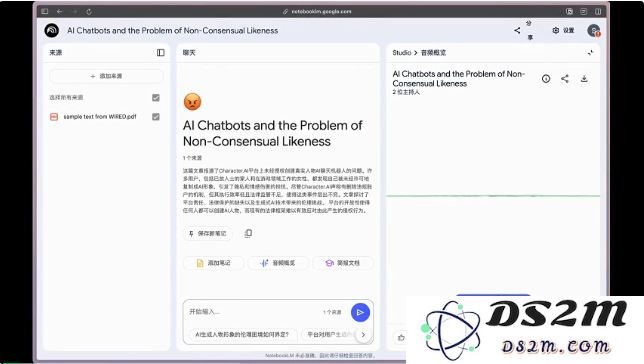Click the green audio progress bar
Image resolution: width=644 pixels, height=364 pixels.
click(x=493, y=196)
